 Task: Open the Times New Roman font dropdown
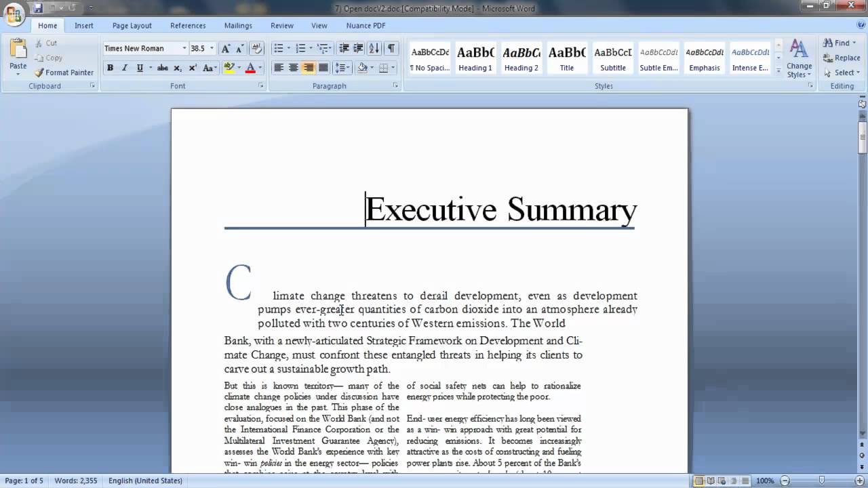pyautogui.click(x=184, y=49)
